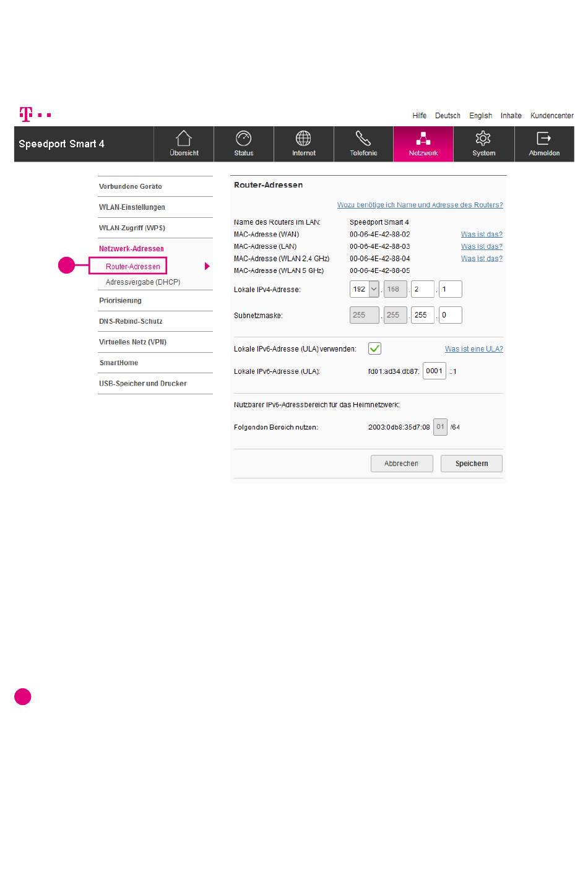Viewport: 588px width, 882px height.
Task: Open the Inhalte link
Action: click(x=511, y=116)
